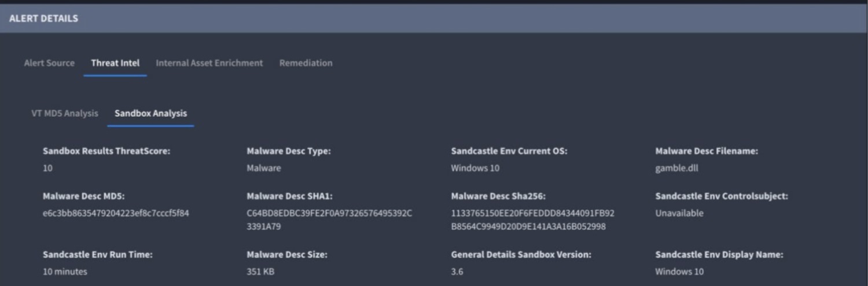Click the ThreatScore value 10
This screenshot has height=286, width=868.
coord(47,168)
